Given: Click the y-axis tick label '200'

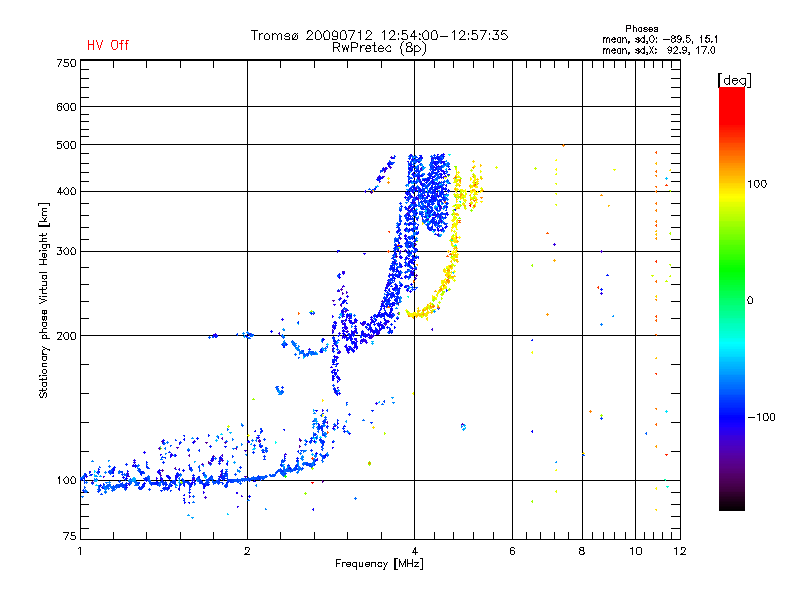Looking at the screenshot, I should [x=66, y=336].
